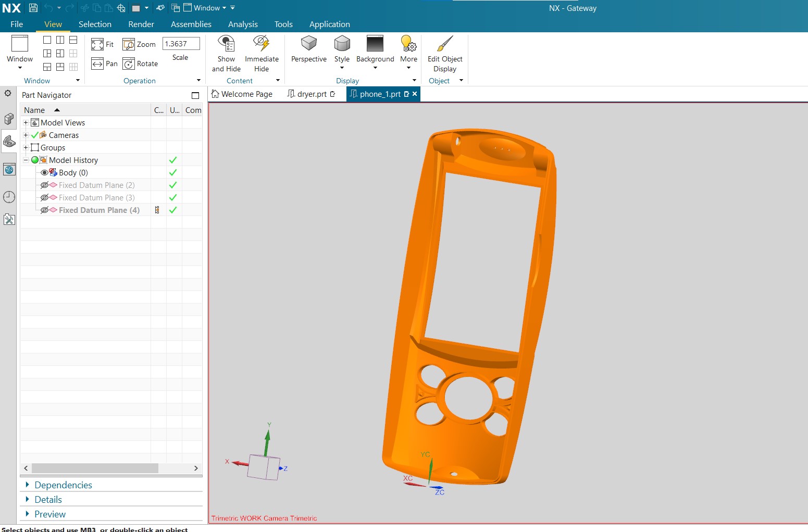Image resolution: width=808 pixels, height=532 pixels.
Task: Choose the top-and-bottom two view layout icon
Action: click(x=73, y=40)
